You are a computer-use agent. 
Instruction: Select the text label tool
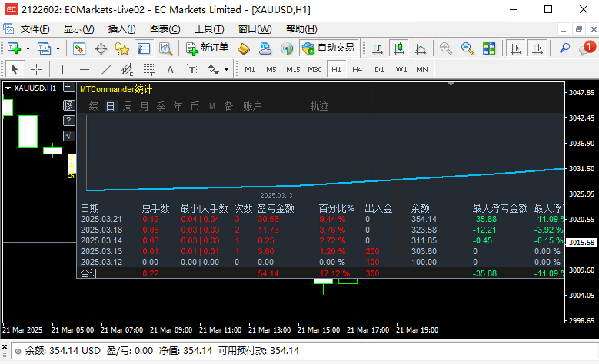pos(191,69)
